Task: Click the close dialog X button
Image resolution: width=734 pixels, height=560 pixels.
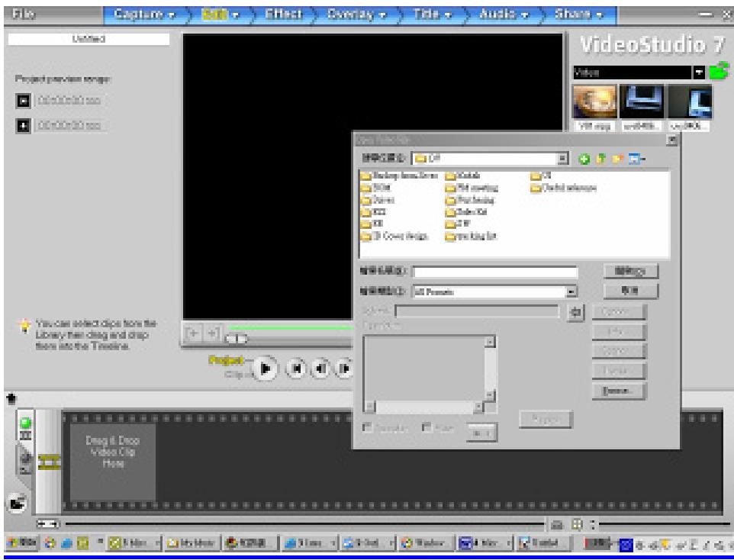Action: pos(672,140)
